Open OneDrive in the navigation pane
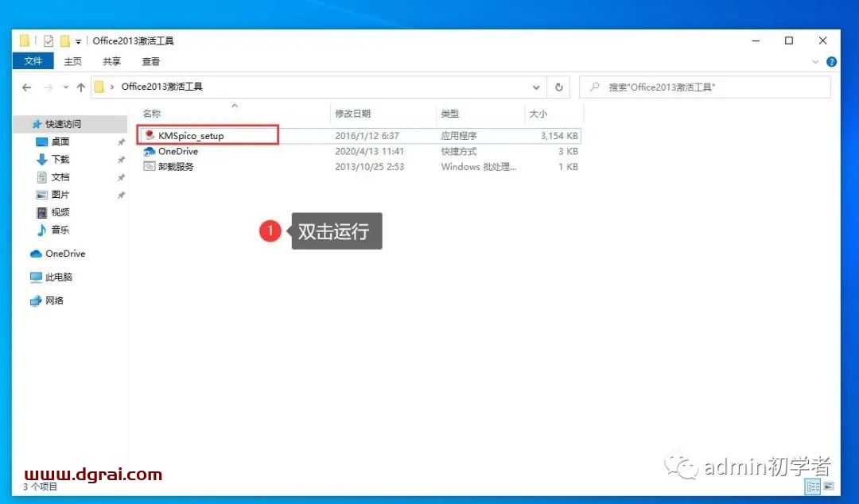 click(65, 253)
